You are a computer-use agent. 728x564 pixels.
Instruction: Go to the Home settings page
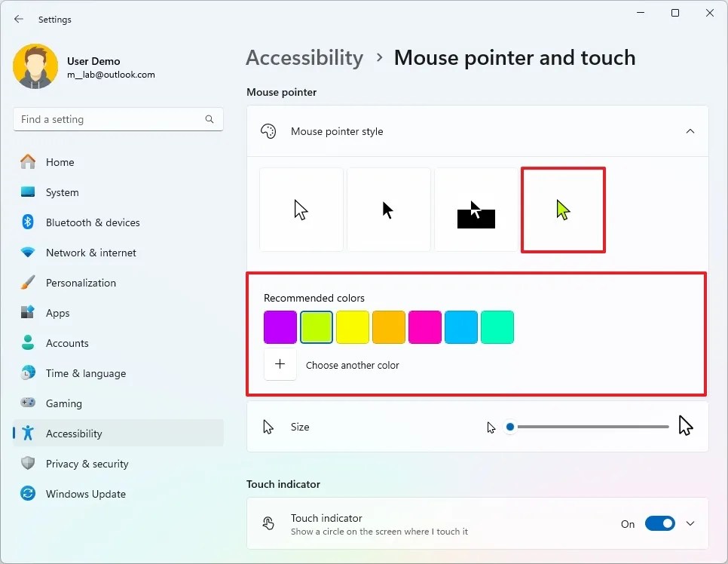click(x=29, y=162)
